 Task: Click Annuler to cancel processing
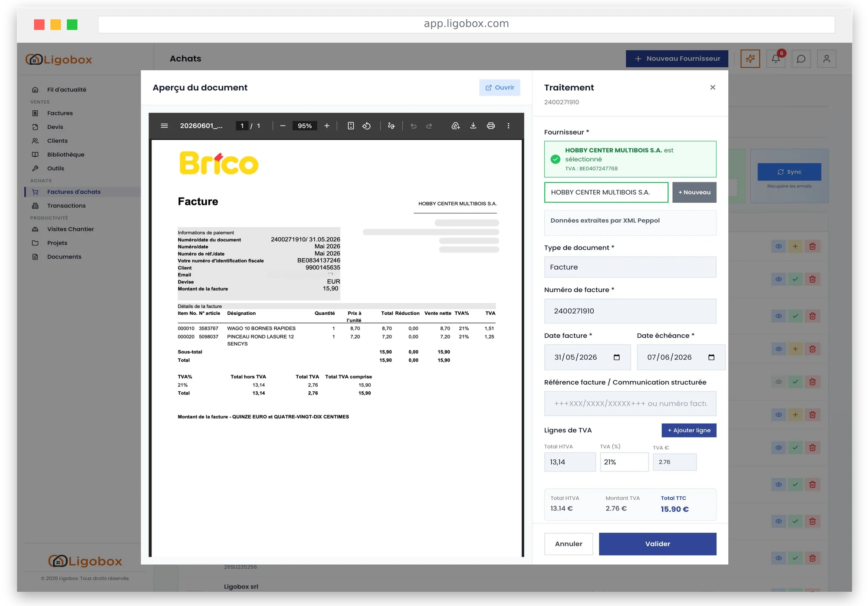pos(569,544)
